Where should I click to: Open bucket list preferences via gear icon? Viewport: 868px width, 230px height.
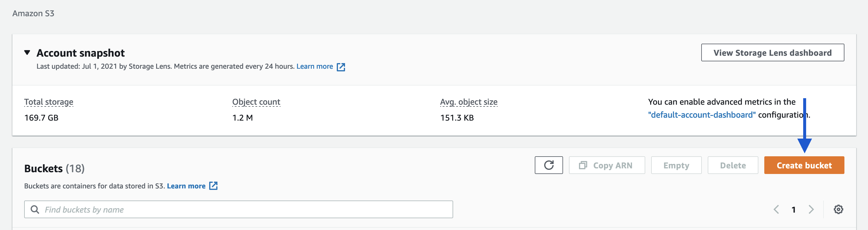(839, 209)
